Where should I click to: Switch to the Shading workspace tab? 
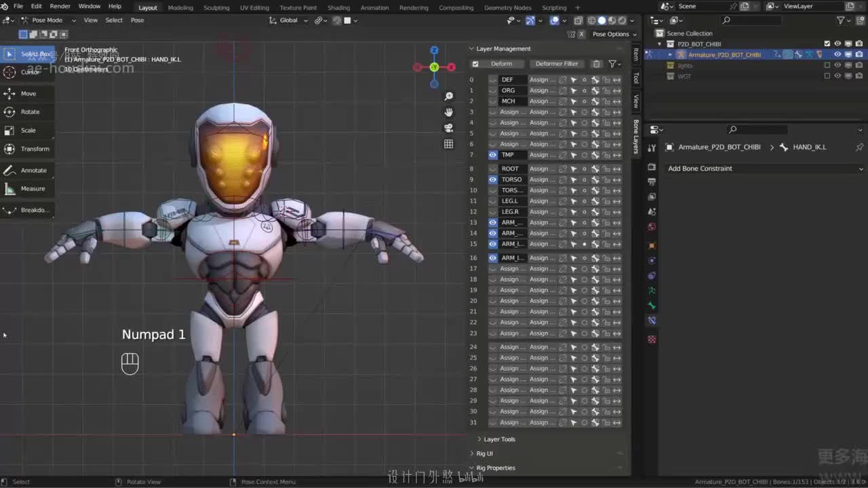[338, 7]
